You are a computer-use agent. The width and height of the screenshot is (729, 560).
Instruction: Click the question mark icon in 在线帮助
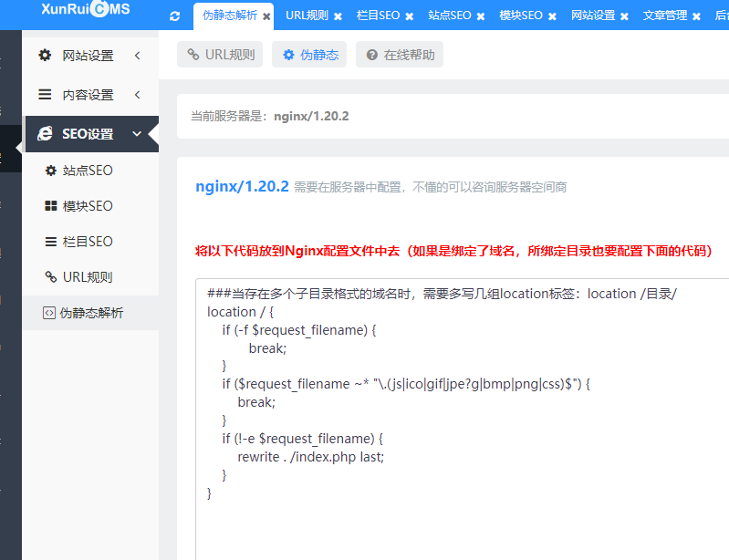pyautogui.click(x=372, y=55)
